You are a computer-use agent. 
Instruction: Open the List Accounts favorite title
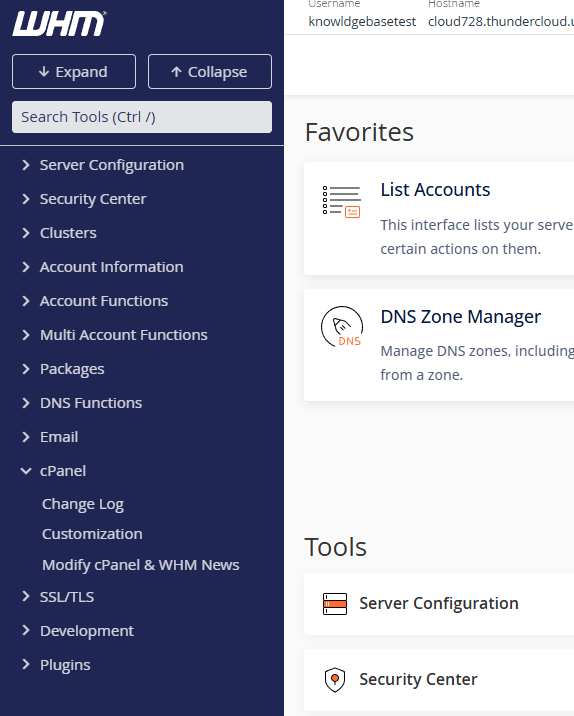pos(435,190)
